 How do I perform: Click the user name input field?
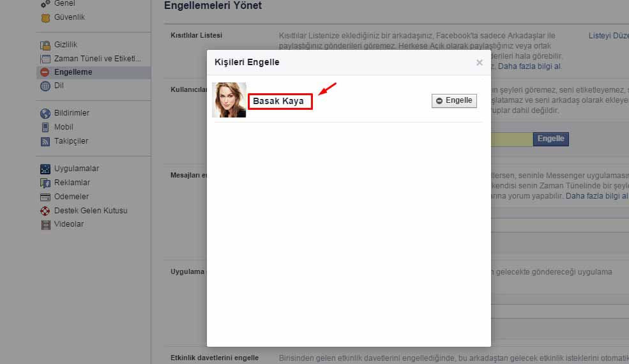click(511, 139)
